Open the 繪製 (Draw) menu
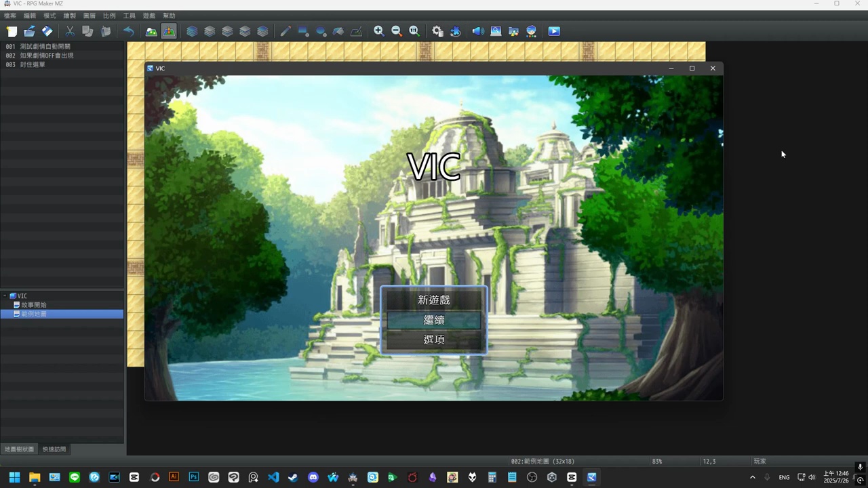 [x=69, y=16]
